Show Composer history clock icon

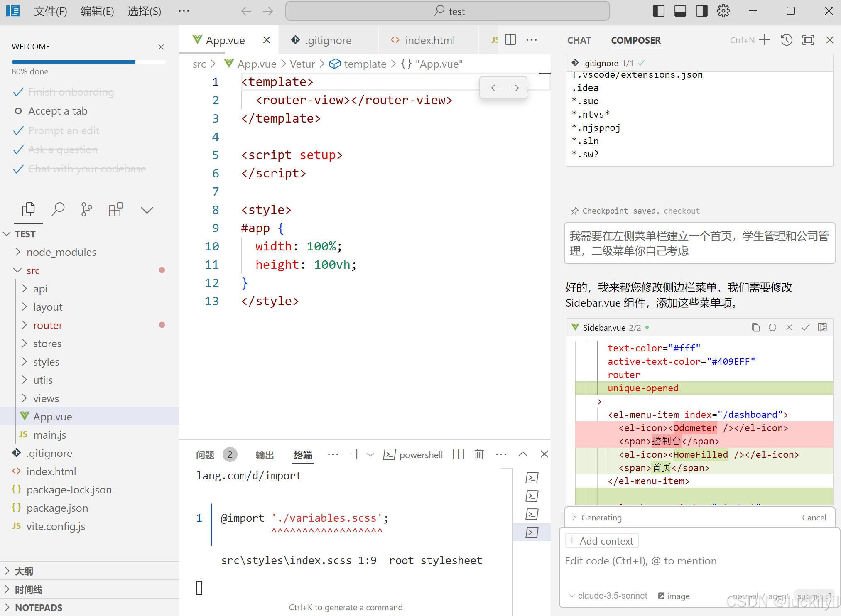[786, 40]
